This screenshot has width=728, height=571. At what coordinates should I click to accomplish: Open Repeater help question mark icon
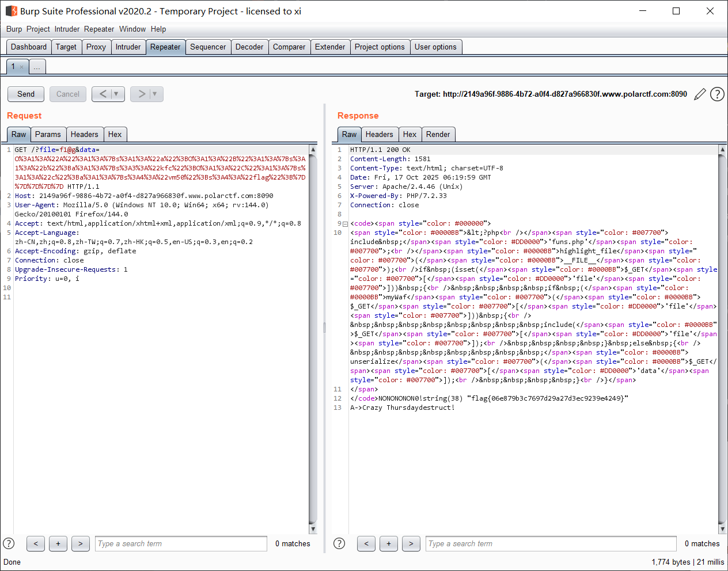pyautogui.click(x=717, y=94)
